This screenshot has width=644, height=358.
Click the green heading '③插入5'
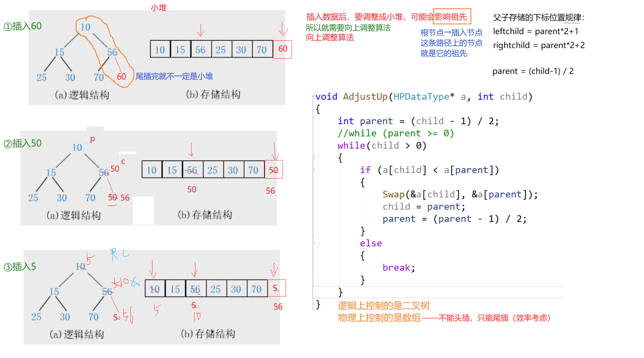tap(20, 267)
